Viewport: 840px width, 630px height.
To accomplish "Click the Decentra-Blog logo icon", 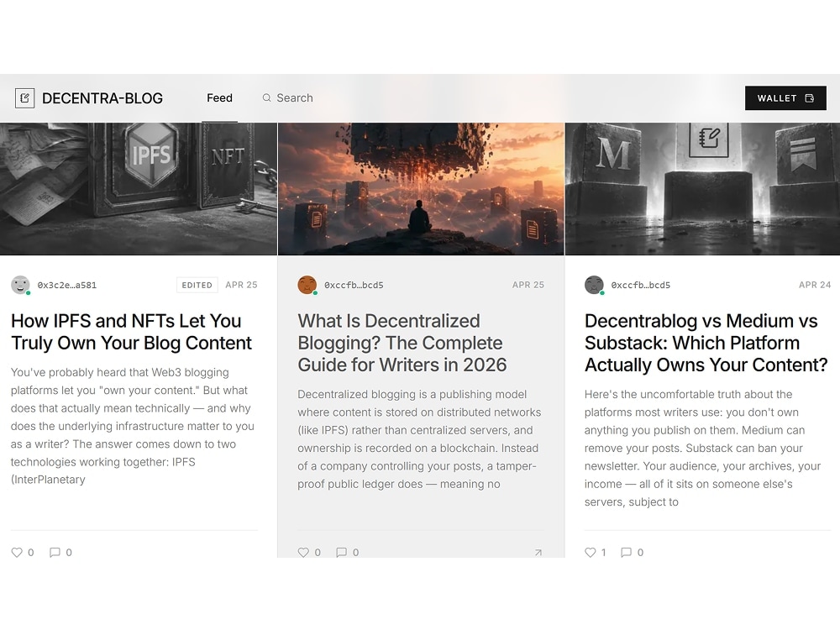I will tap(24, 98).
